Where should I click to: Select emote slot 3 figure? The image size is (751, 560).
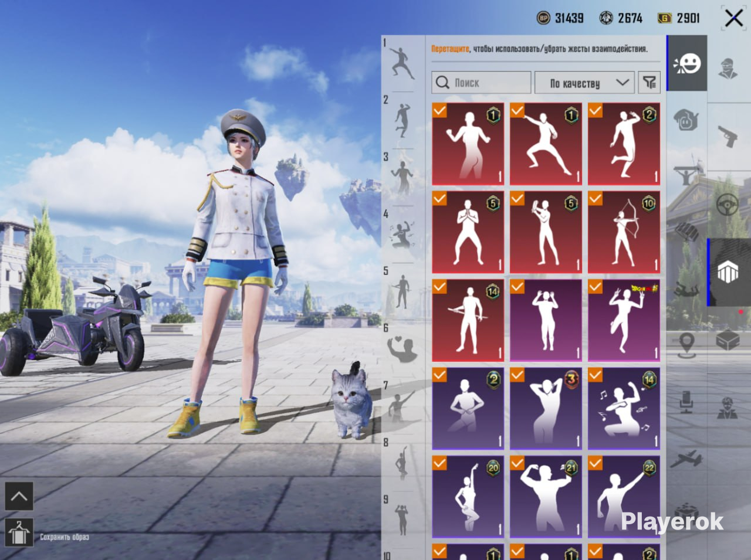point(402,178)
